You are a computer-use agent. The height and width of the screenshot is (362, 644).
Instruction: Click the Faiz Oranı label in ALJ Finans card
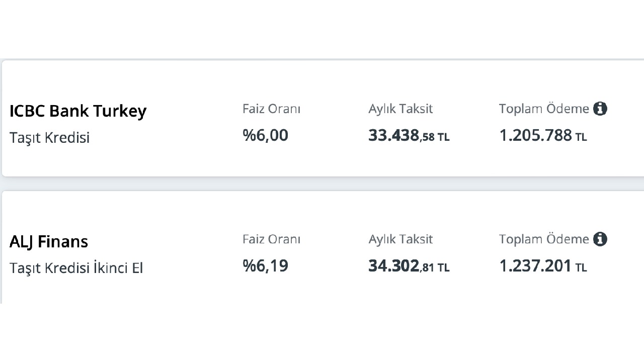272,239
